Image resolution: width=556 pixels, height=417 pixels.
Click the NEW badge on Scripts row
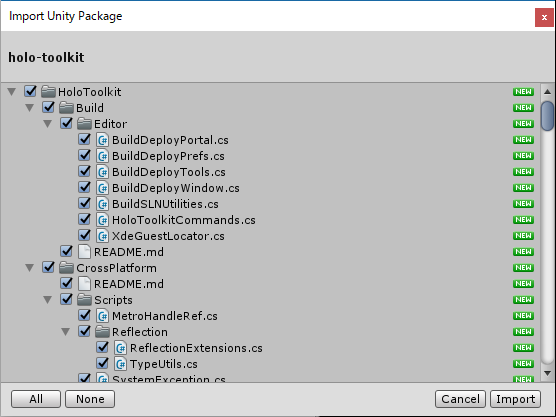[523, 300]
